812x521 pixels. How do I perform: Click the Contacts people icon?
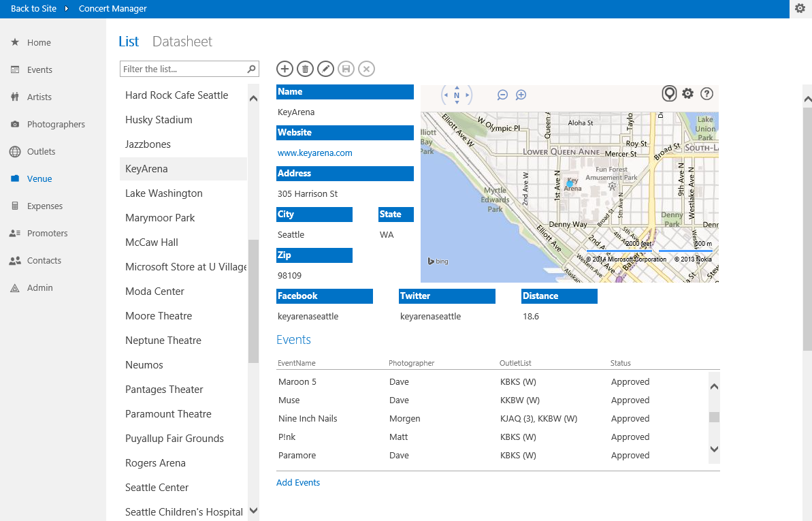click(15, 261)
